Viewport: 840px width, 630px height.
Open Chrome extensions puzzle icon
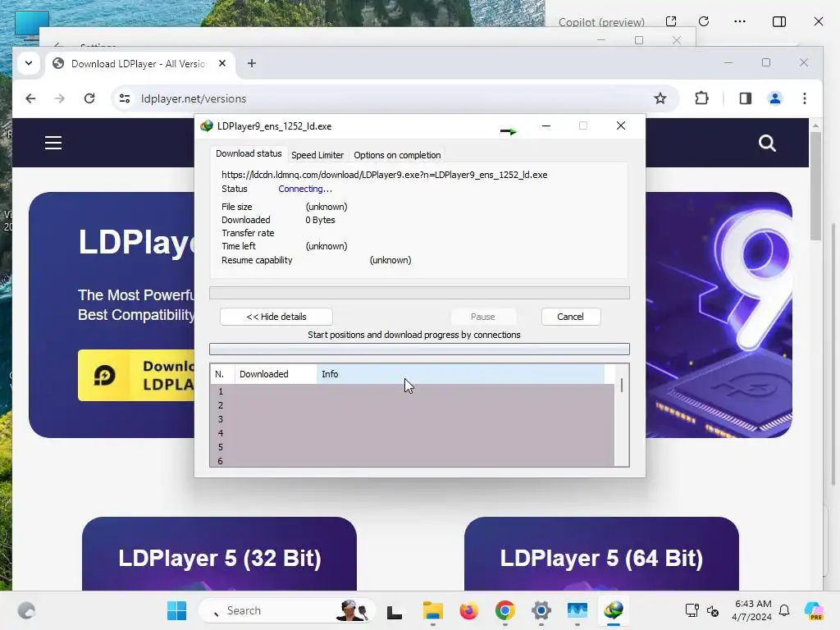[x=701, y=98]
